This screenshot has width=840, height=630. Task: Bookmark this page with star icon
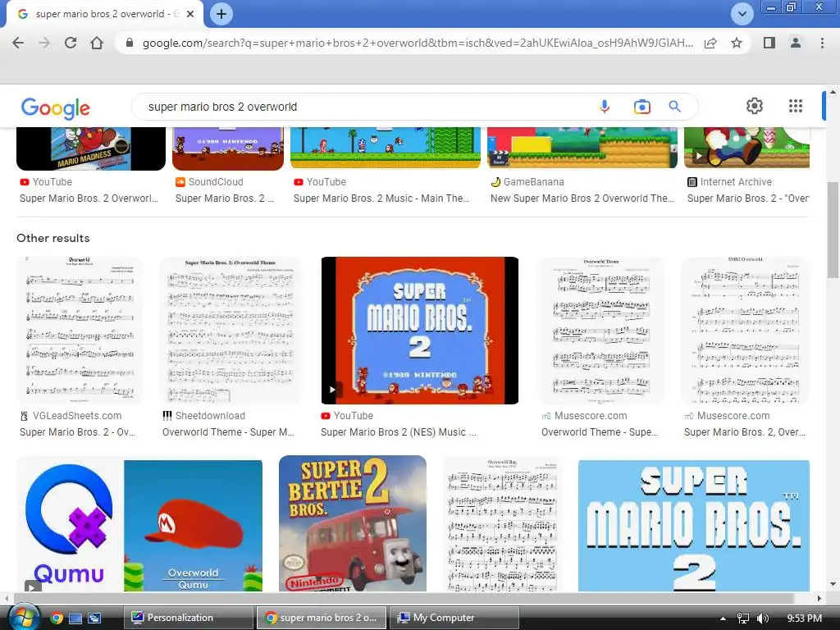pos(737,43)
